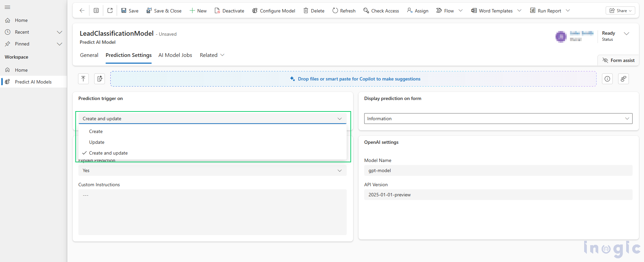This screenshot has height=262, width=644.
Task: Select the Update option
Action: [x=213, y=142]
